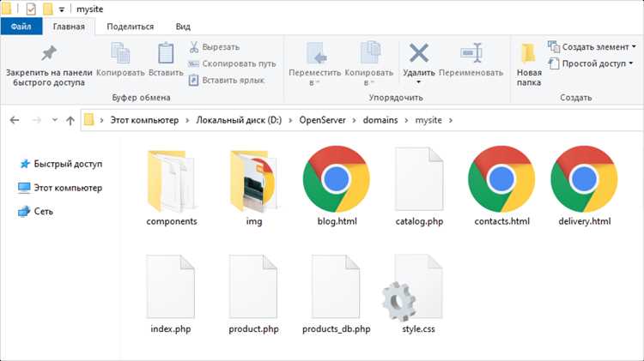Go forward with the right arrow button

click(x=37, y=120)
